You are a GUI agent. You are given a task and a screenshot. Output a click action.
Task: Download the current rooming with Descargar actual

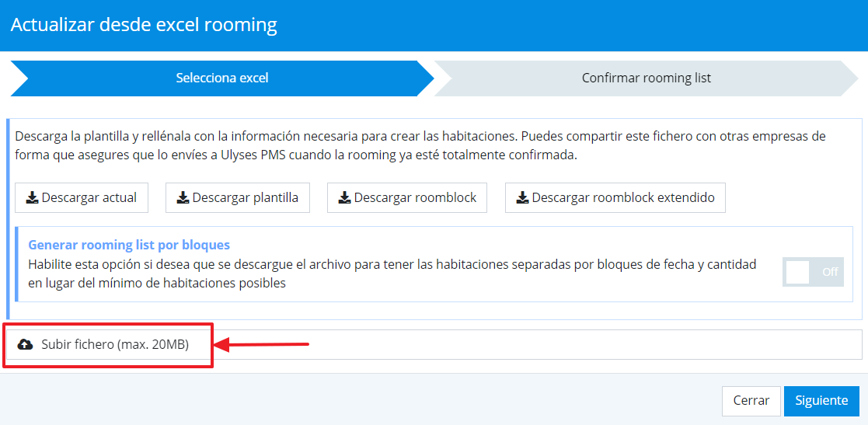click(89, 198)
